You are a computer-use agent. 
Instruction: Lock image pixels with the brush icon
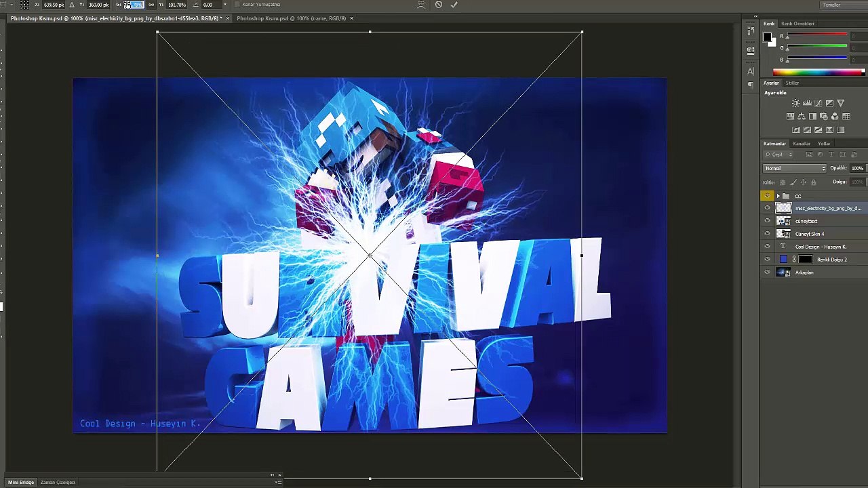[793, 182]
